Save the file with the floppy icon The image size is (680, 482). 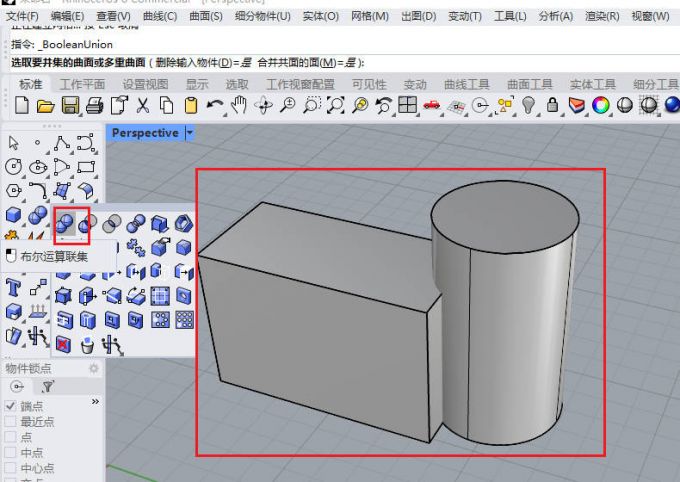click(x=70, y=106)
